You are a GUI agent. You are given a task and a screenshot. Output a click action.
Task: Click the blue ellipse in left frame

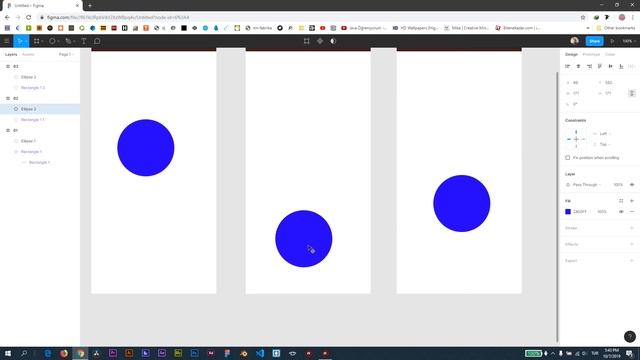pyautogui.click(x=146, y=148)
